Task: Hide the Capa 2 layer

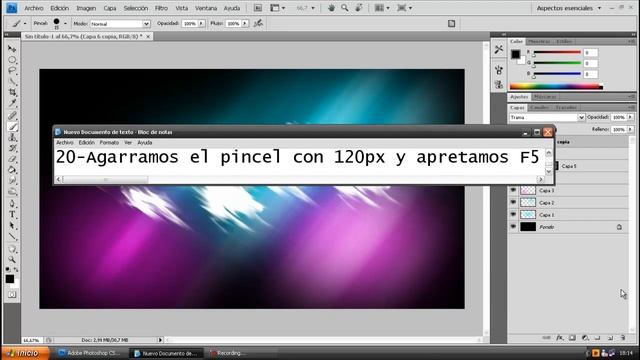Action: [513, 202]
